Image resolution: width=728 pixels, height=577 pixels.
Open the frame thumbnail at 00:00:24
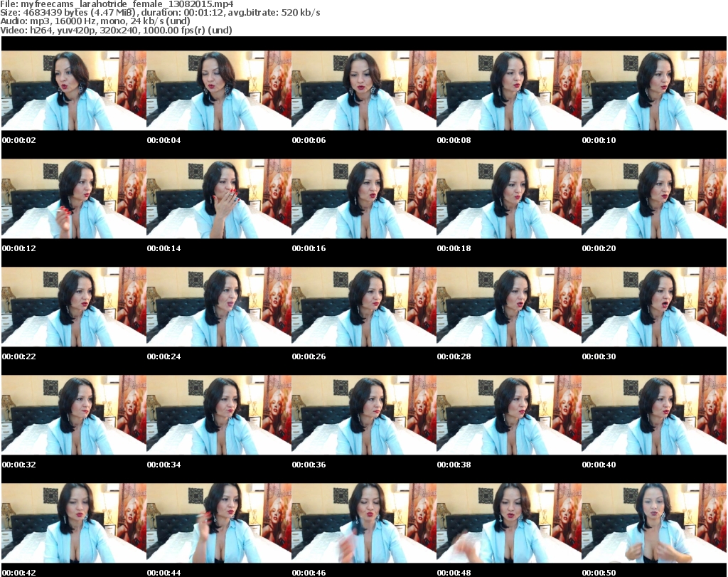219,307
